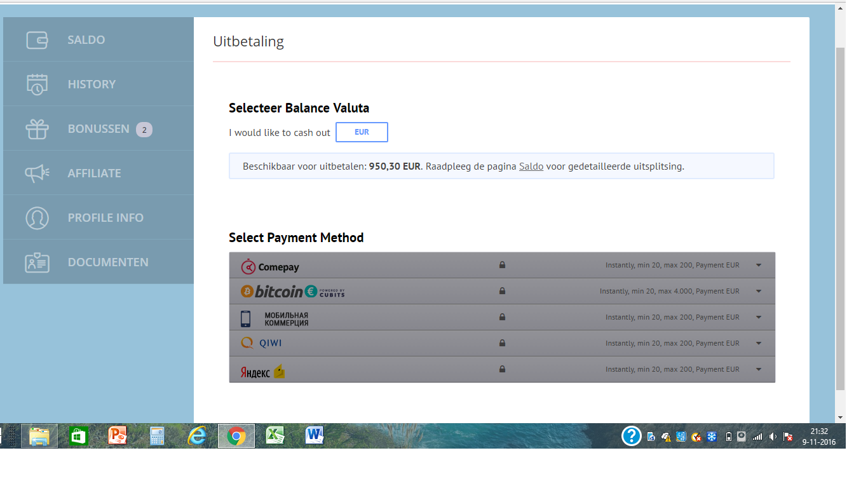Expand the QIWI payment method arrow

tap(759, 343)
